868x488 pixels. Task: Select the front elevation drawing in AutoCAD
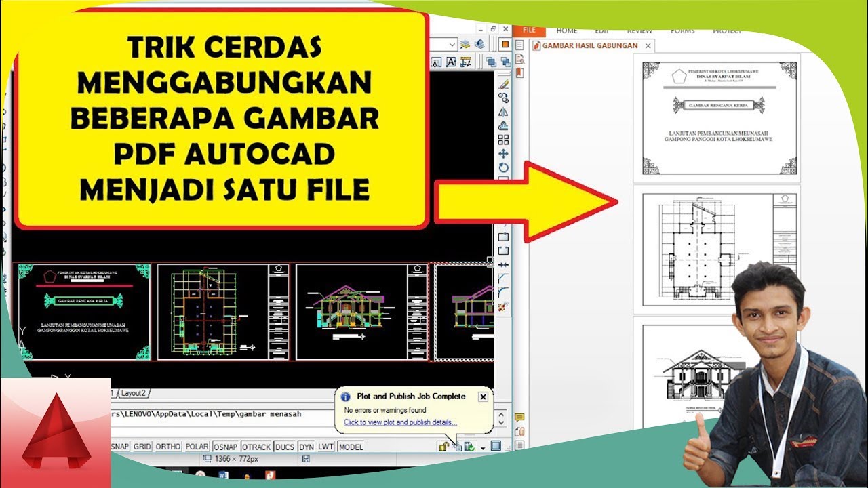click(363, 312)
